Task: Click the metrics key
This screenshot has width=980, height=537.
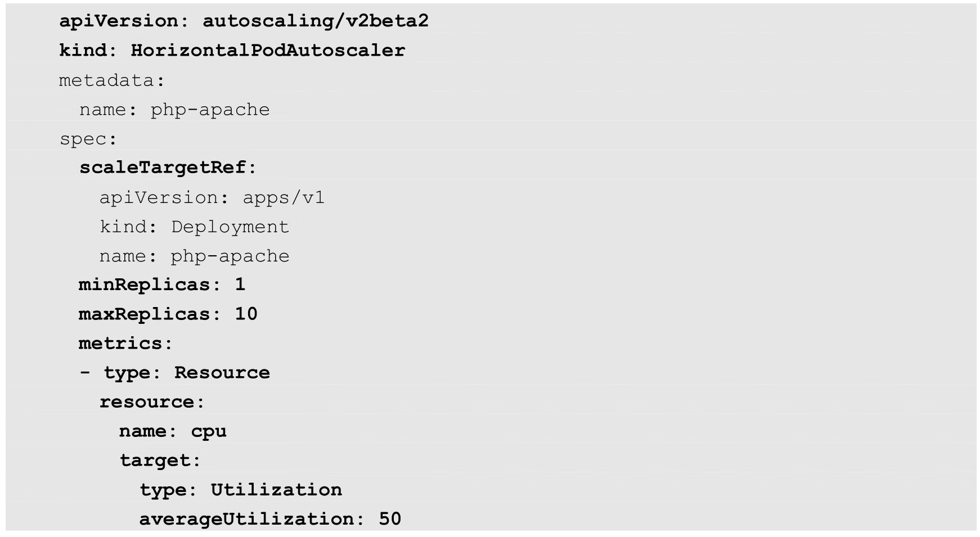Action: 120,343
